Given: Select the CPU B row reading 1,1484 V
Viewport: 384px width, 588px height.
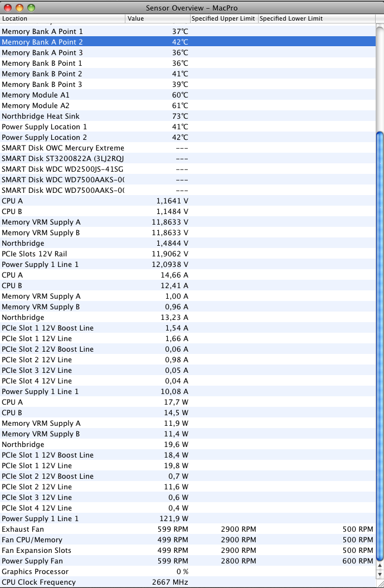Looking at the screenshot, I should (187, 211).
